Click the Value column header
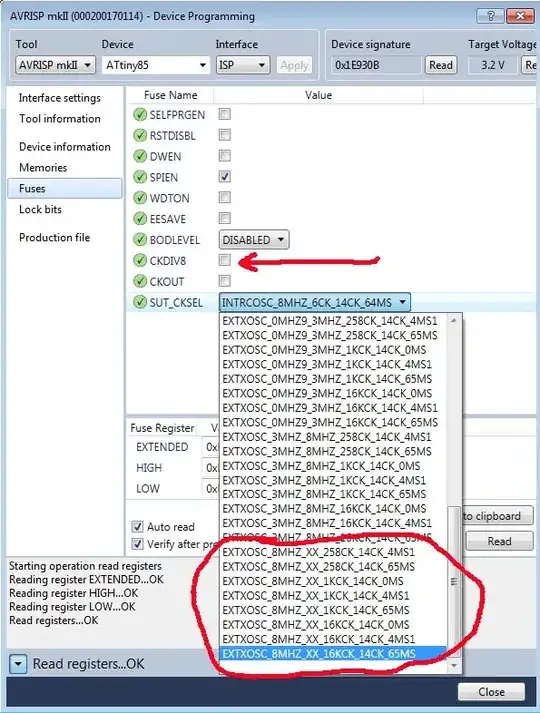 point(318,95)
